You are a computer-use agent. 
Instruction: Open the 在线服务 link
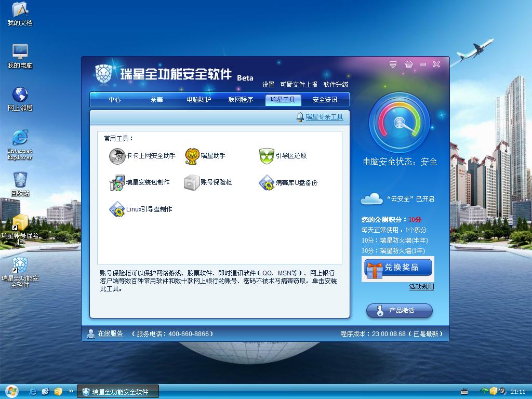click(x=110, y=334)
